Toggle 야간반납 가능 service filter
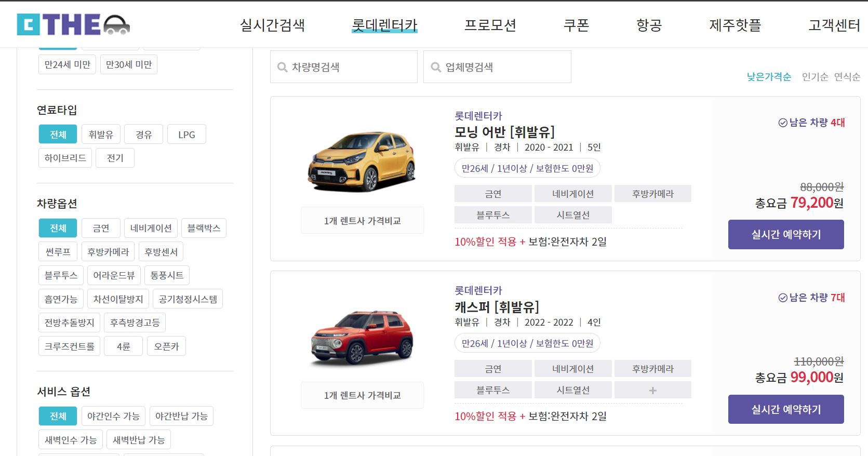This screenshot has width=868, height=456. coord(181,416)
